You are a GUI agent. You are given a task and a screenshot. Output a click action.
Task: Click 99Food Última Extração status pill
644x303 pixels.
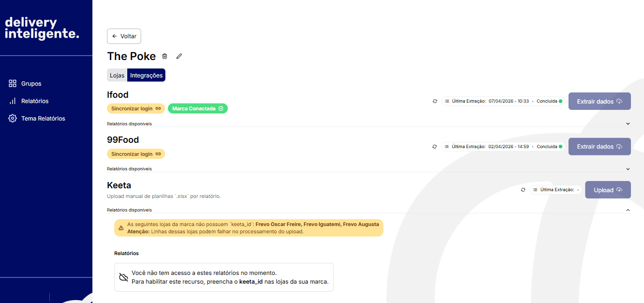point(503,146)
